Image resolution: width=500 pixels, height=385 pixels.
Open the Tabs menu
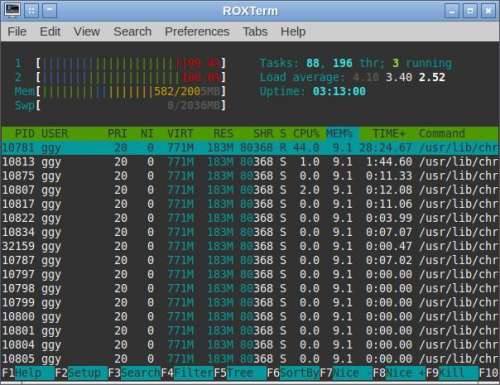[x=255, y=32]
